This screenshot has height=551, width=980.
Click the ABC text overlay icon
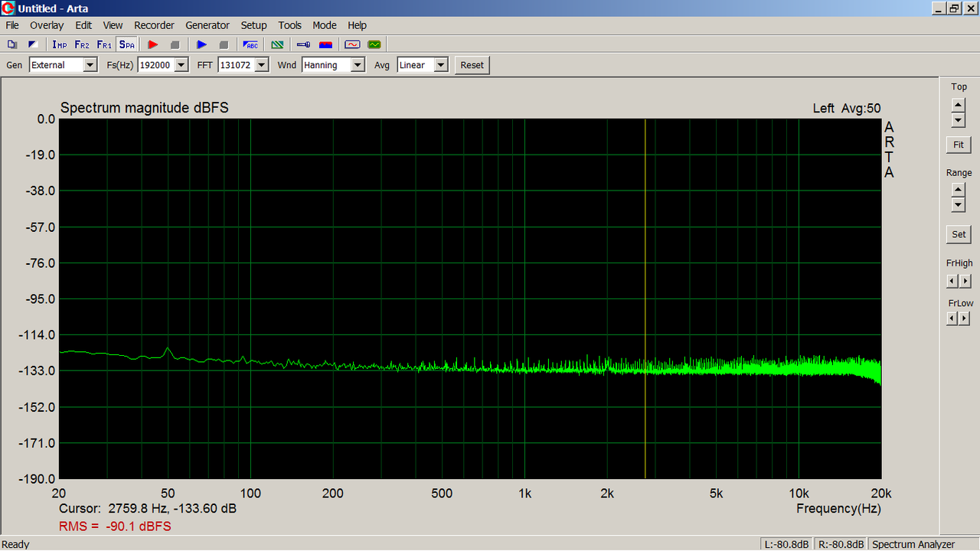click(250, 45)
